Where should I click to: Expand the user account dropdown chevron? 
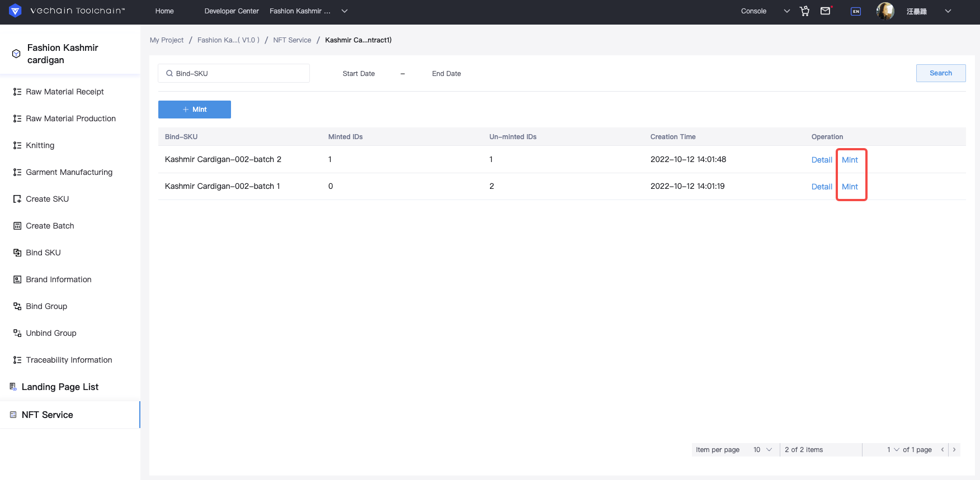pyautogui.click(x=948, y=11)
